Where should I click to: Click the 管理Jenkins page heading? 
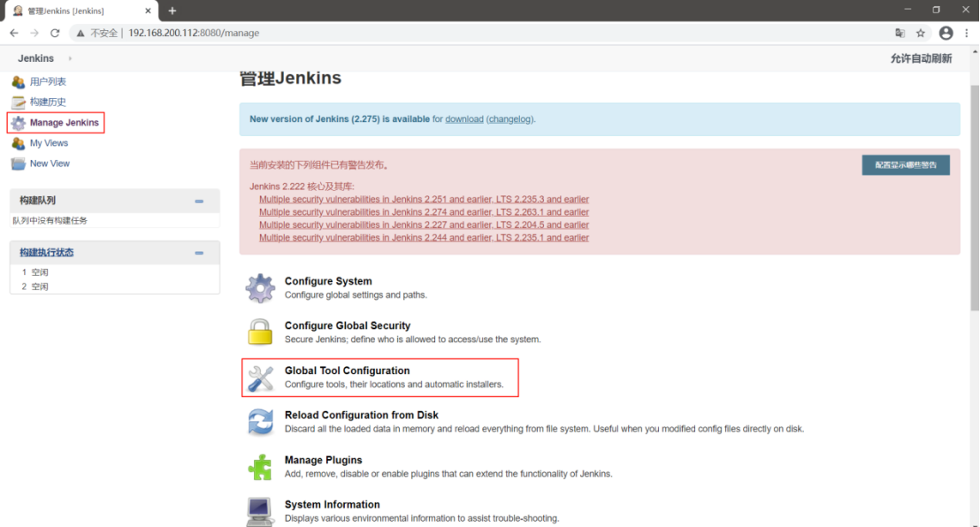[x=291, y=78]
